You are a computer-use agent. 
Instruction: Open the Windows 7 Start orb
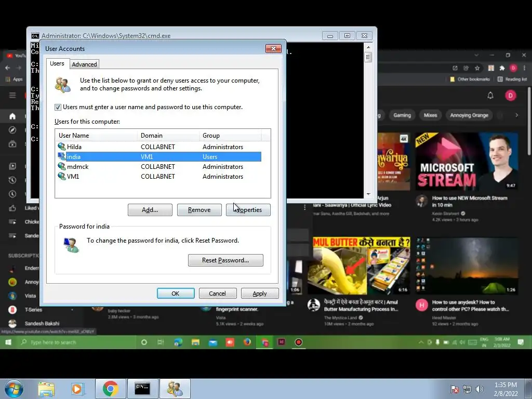click(x=14, y=389)
